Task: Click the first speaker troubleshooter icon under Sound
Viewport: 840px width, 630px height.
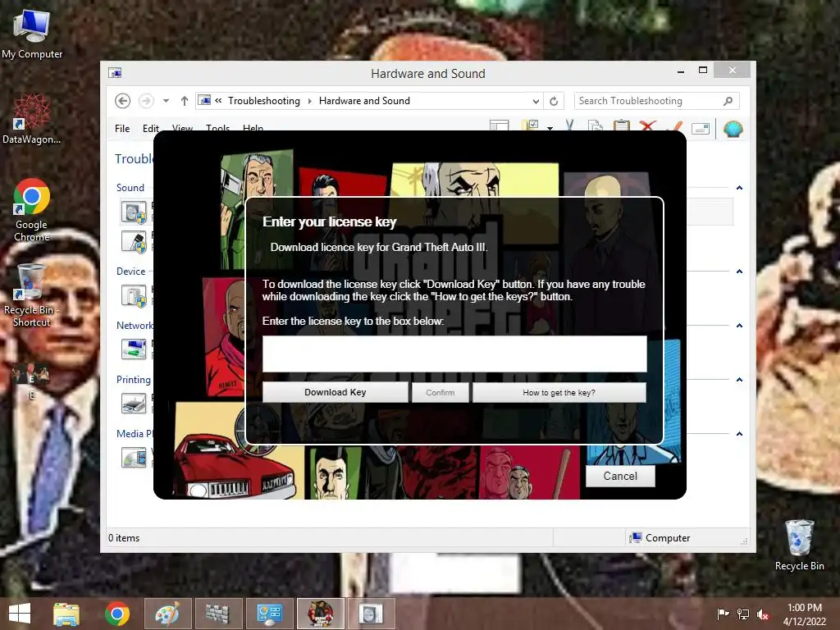Action: [134, 212]
